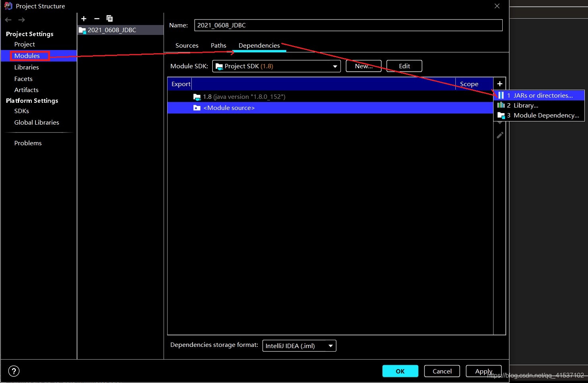The height and width of the screenshot is (383, 588).
Task: Copy the selected module icon
Action: pos(110,19)
